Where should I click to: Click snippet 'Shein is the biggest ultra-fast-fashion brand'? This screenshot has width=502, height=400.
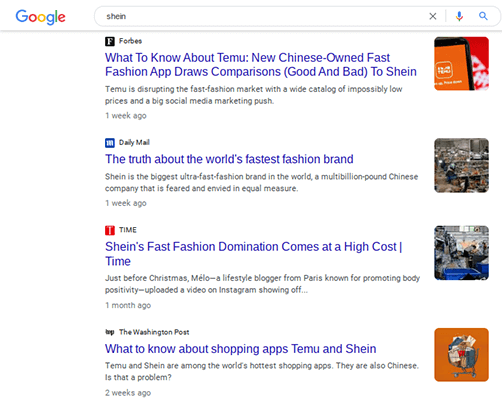pos(261,182)
